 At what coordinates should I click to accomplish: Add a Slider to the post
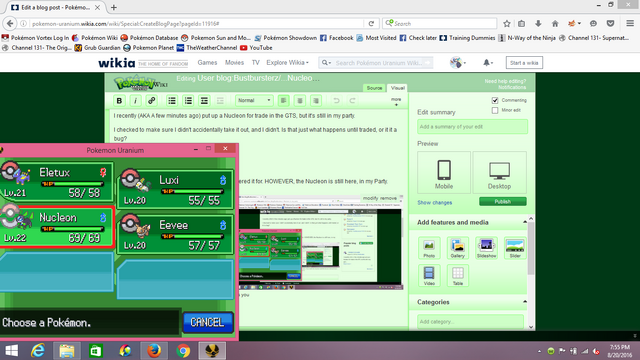click(x=515, y=248)
